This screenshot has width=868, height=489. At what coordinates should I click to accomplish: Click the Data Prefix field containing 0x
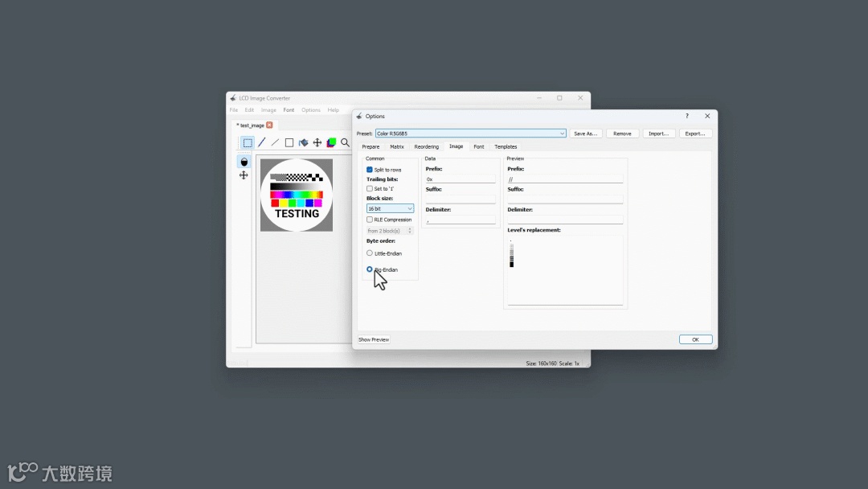(x=461, y=179)
